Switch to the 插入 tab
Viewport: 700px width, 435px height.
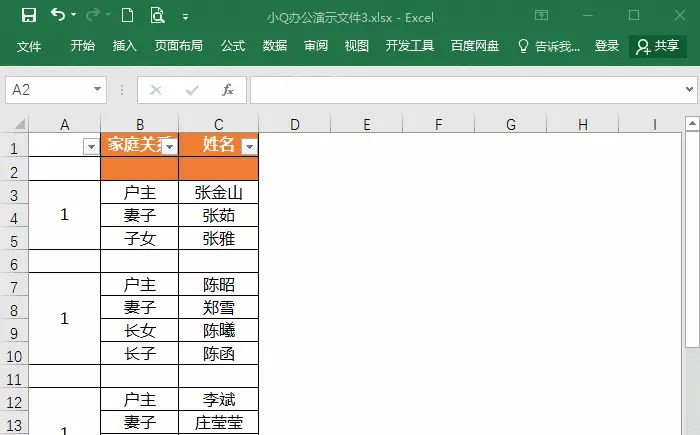point(125,46)
